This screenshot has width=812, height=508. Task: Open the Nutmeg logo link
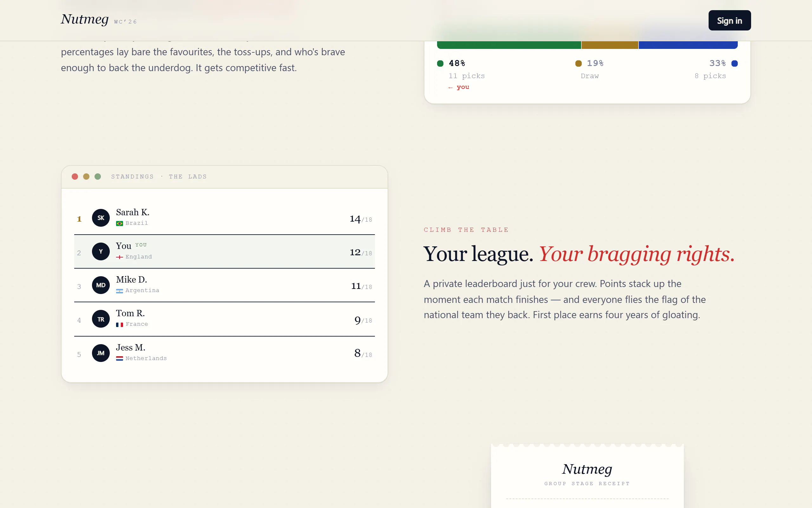[85, 19]
